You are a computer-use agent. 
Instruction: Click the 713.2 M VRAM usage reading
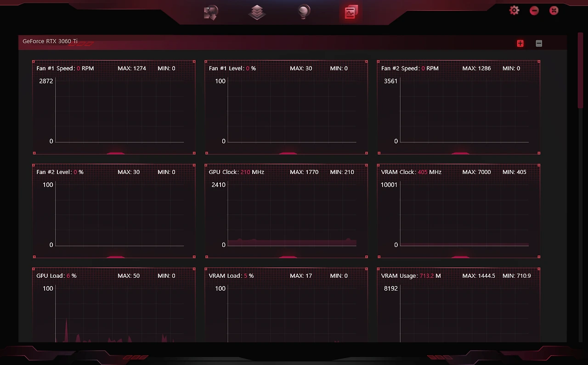point(430,276)
